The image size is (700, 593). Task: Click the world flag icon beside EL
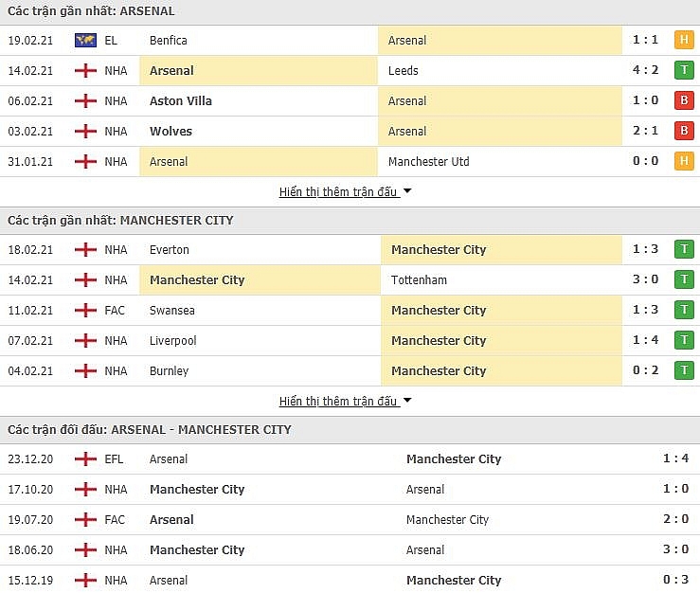85,40
